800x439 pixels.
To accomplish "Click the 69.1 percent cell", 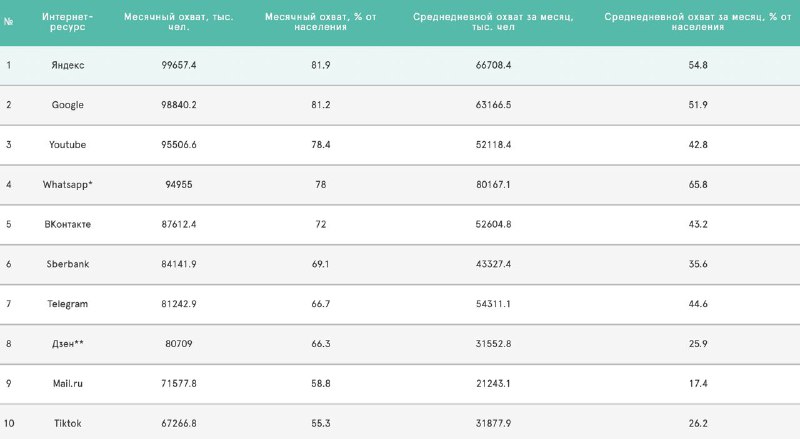I will click(320, 264).
